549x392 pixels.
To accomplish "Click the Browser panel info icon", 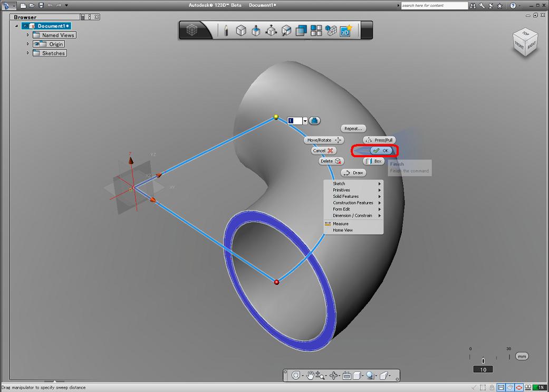I will [x=89, y=17].
